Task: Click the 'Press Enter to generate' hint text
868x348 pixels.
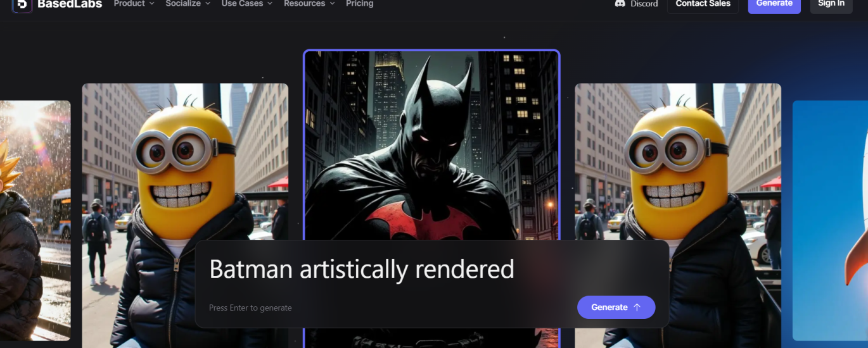Action: (x=250, y=308)
